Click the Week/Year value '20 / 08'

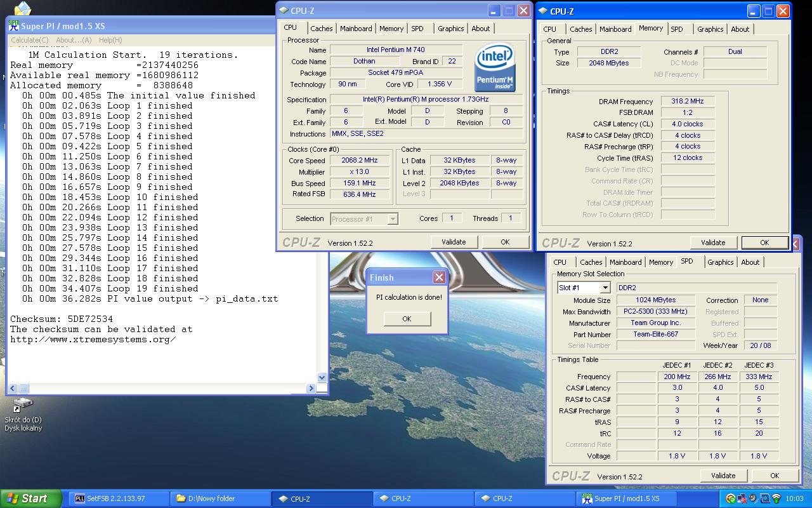pyautogui.click(x=760, y=345)
